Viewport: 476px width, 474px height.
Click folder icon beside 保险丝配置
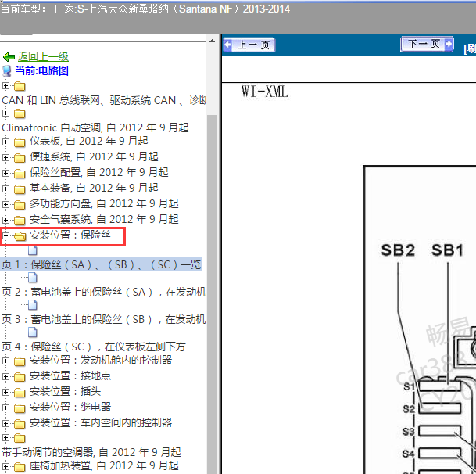click(x=20, y=174)
